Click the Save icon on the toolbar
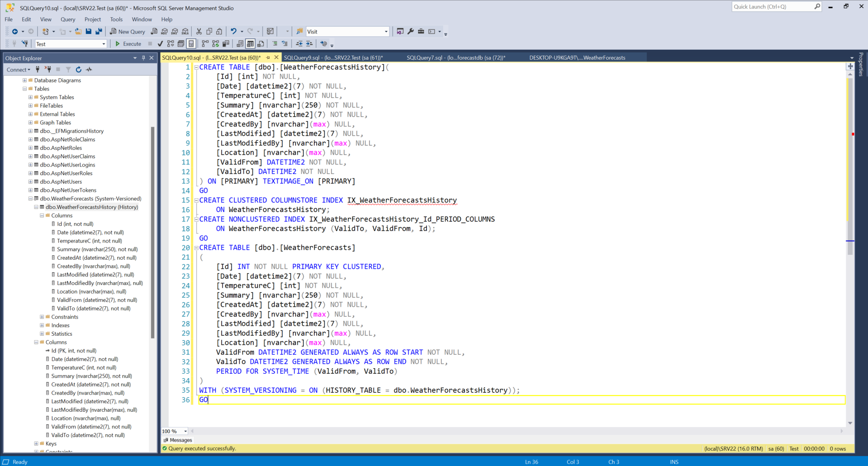 tap(88, 31)
